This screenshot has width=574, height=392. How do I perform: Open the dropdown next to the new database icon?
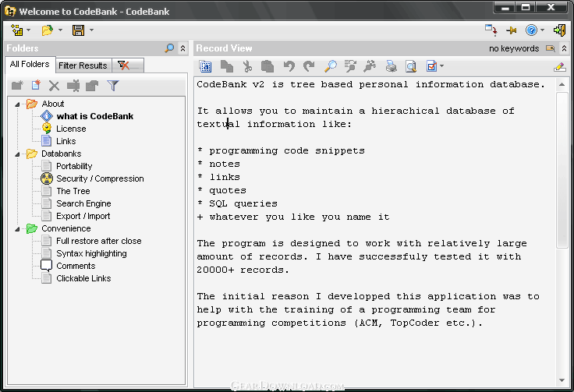tap(29, 30)
